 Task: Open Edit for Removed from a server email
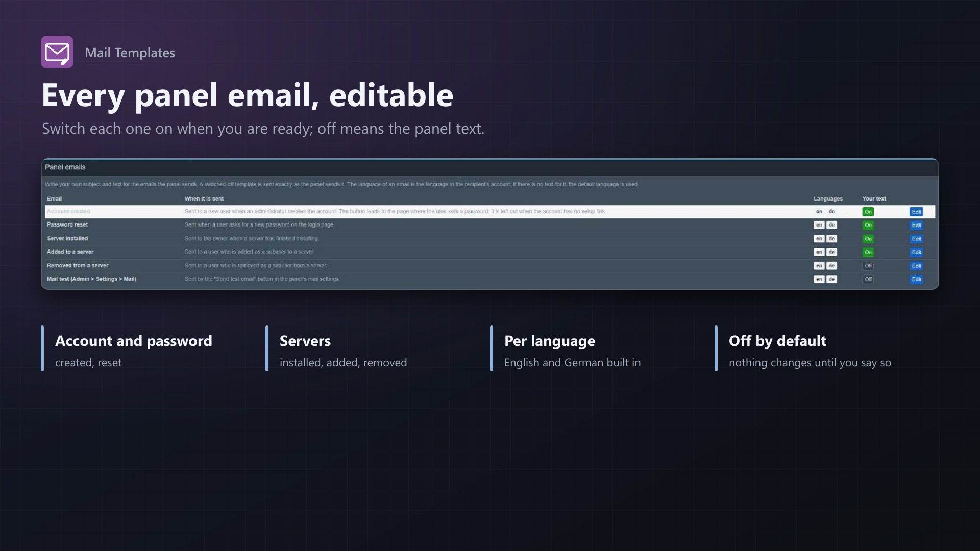916,266
